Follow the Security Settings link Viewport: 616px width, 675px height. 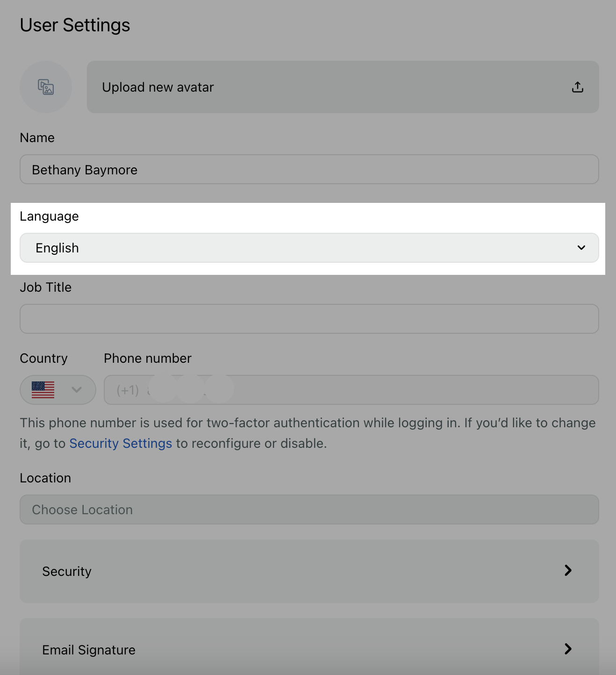pos(121,443)
